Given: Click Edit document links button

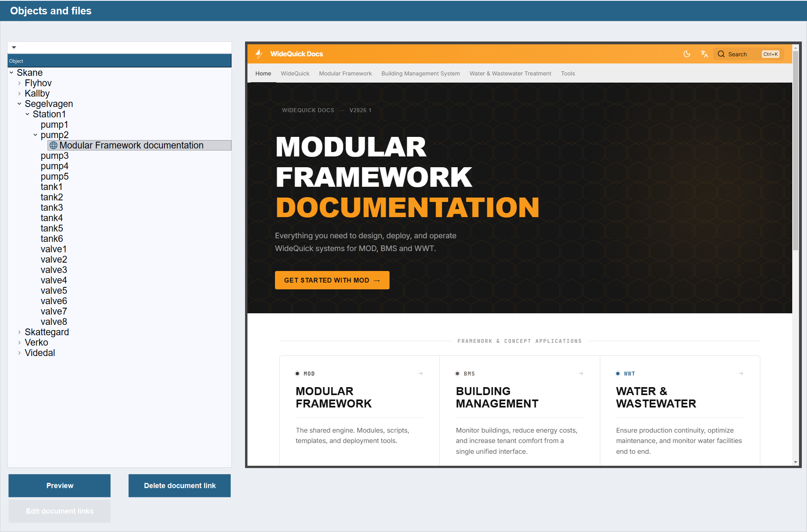Looking at the screenshot, I should pyautogui.click(x=59, y=511).
